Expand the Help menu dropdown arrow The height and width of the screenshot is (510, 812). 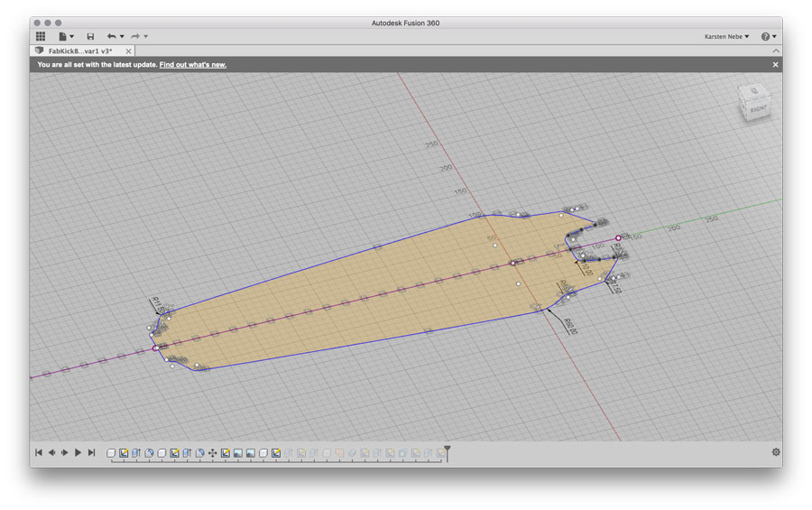(x=775, y=36)
